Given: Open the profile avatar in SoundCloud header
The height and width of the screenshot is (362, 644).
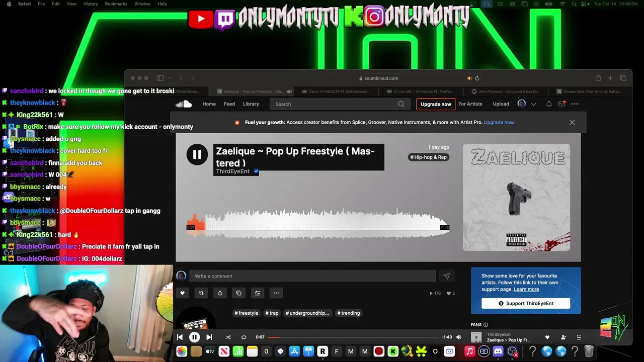Looking at the screenshot, I should click(x=522, y=104).
